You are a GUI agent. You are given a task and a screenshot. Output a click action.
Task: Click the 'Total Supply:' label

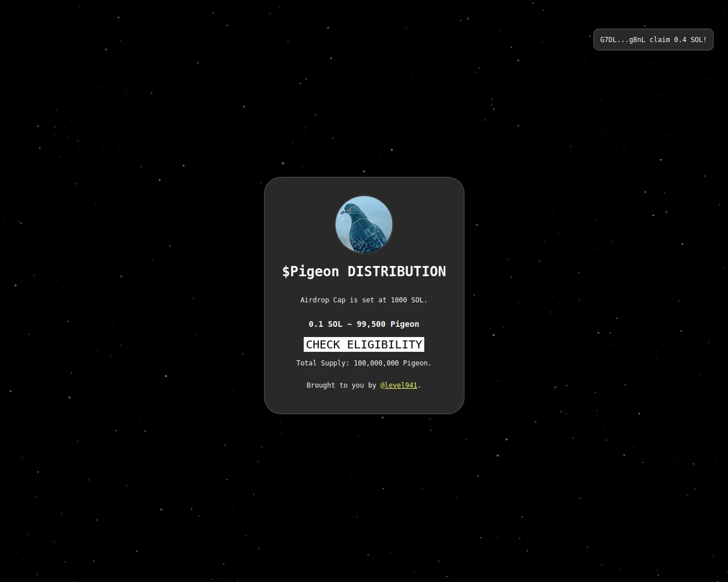[322, 363]
